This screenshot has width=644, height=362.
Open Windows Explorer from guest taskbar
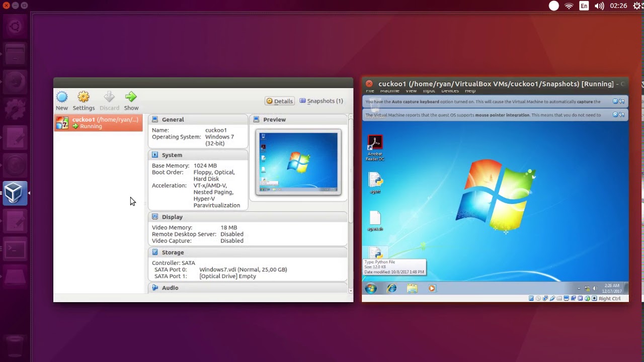(412, 288)
